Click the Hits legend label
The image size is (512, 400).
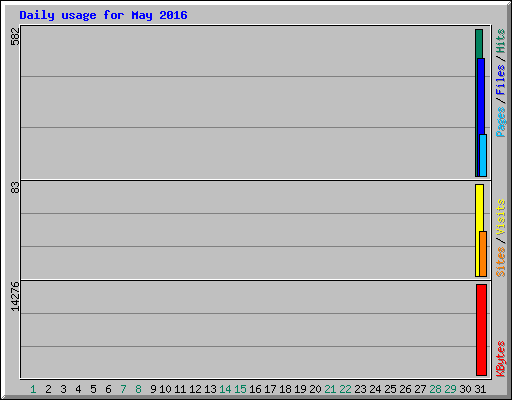coord(500,41)
